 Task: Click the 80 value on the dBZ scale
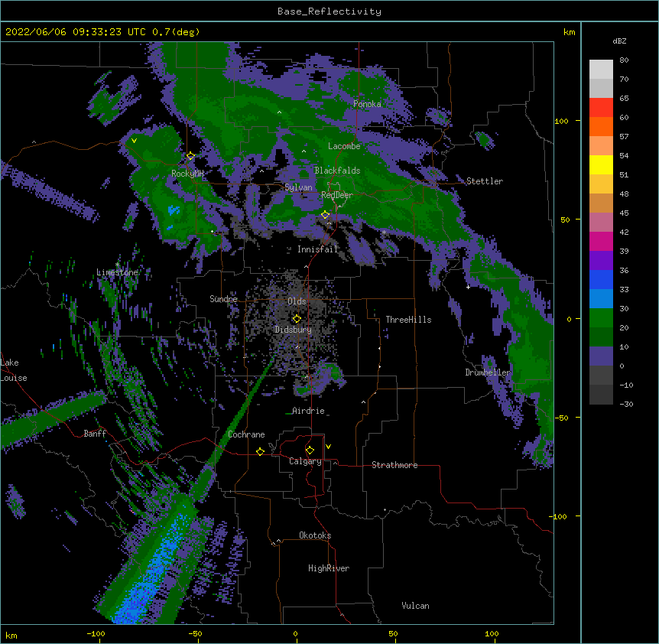point(624,60)
